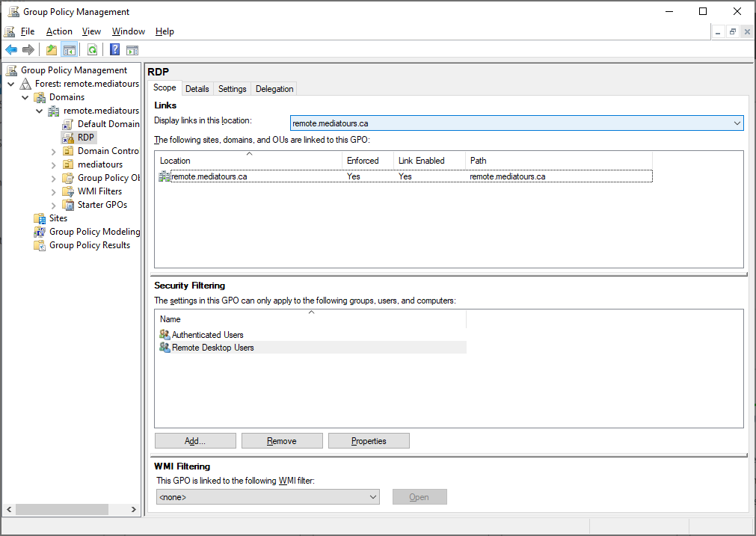Screen dimensions: 756x536
Task: Click the tree pane scroll right arrow
Action: click(134, 510)
